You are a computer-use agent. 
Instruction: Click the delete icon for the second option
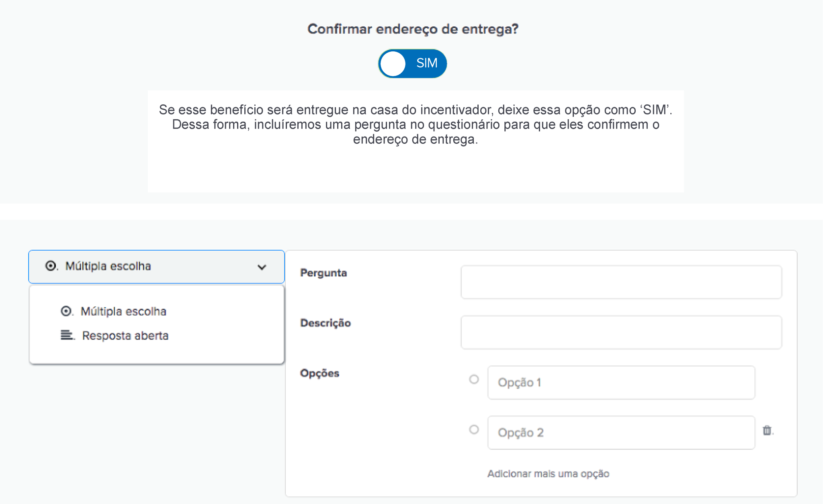click(768, 431)
